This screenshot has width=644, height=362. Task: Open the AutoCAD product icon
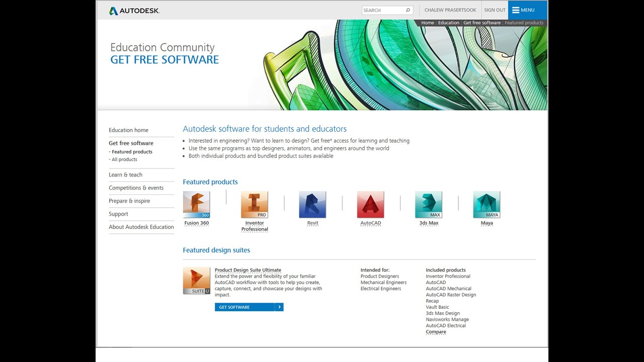[371, 205]
